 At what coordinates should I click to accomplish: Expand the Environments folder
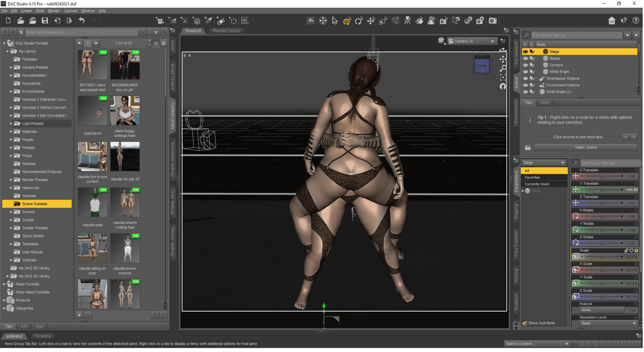coord(11,91)
